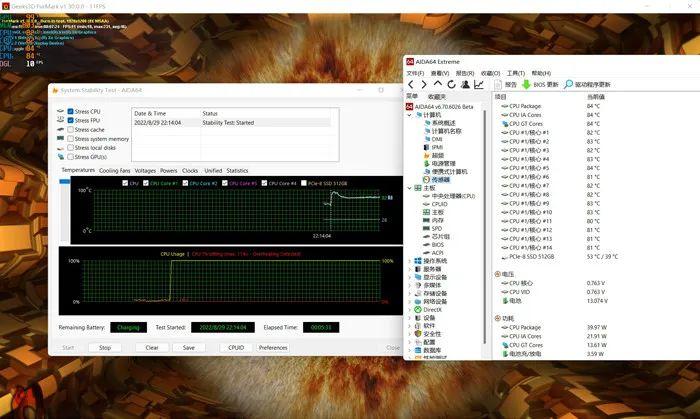Screen dimensions: 700x419
Task: Expand the 存储设备 tree branch
Action: [409, 293]
